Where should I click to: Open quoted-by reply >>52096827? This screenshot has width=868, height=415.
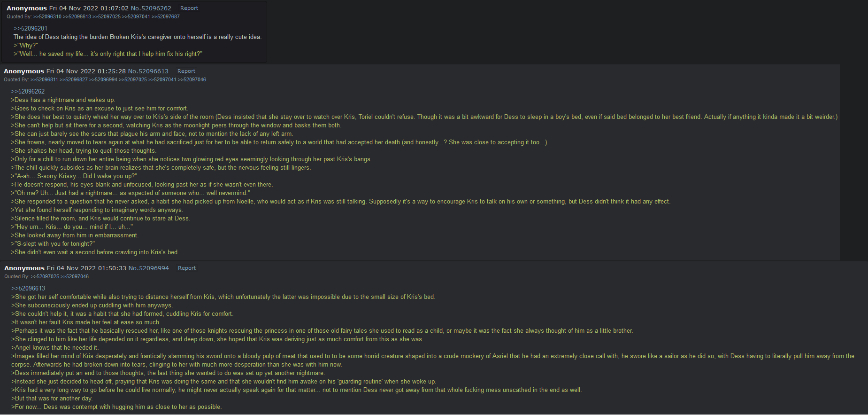[74, 79]
